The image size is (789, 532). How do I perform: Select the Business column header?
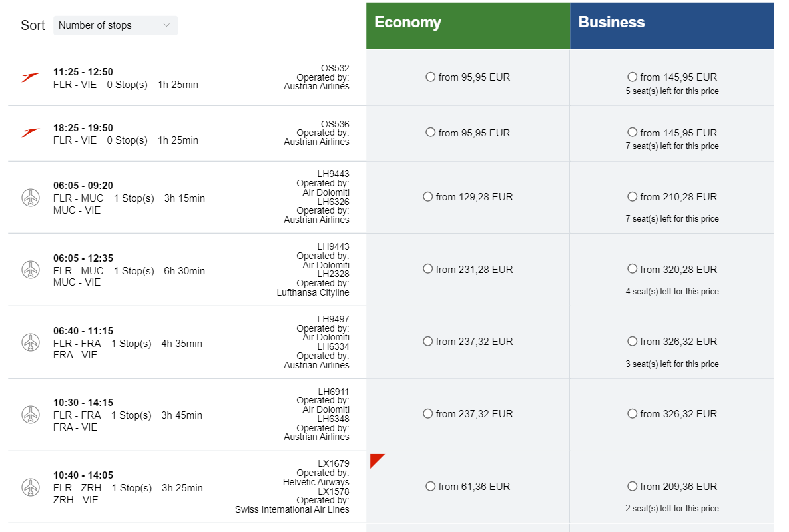pyautogui.click(x=672, y=26)
